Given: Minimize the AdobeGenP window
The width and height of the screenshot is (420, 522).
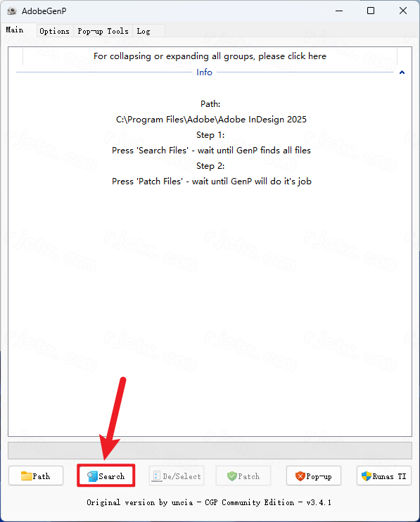Looking at the screenshot, I should [x=339, y=11].
